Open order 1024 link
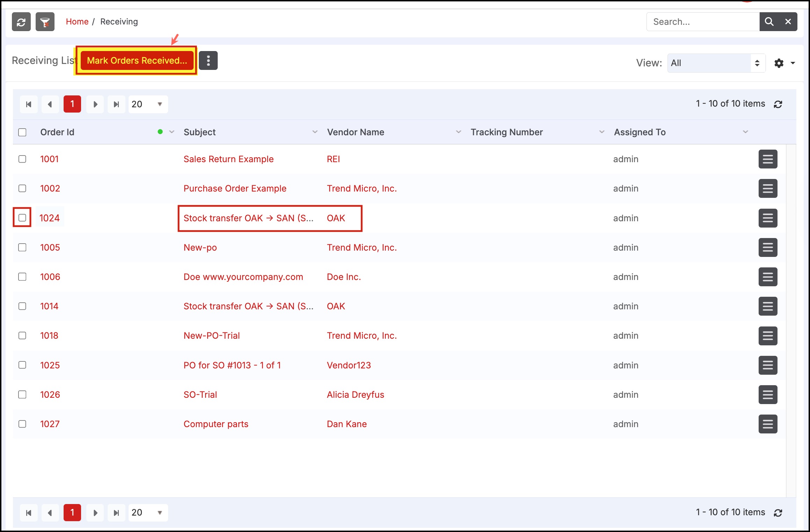The image size is (810, 532). (x=50, y=218)
